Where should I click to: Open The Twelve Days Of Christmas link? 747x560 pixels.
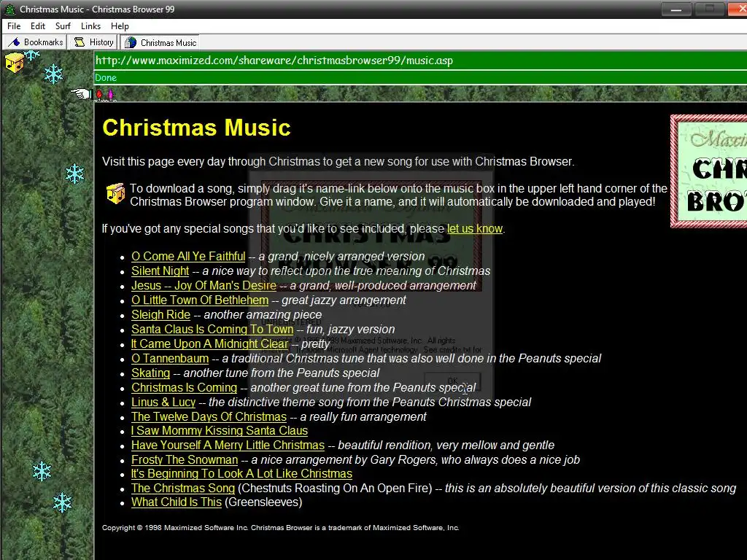[x=209, y=416]
